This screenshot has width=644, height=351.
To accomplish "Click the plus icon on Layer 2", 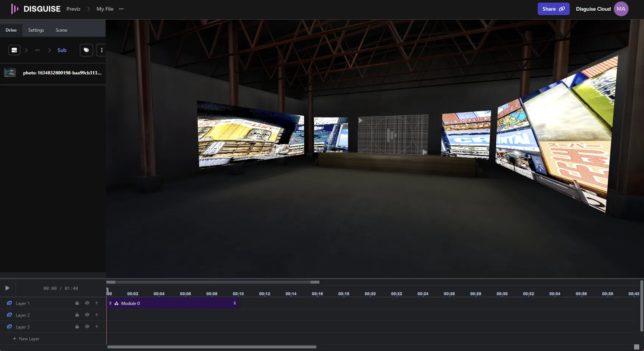I will [x=97, y=315].
